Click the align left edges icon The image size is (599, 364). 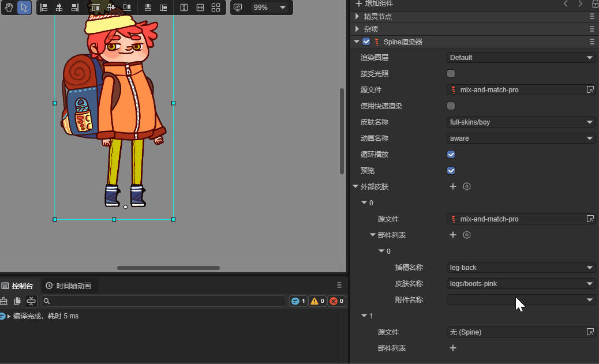click(44, 7)
